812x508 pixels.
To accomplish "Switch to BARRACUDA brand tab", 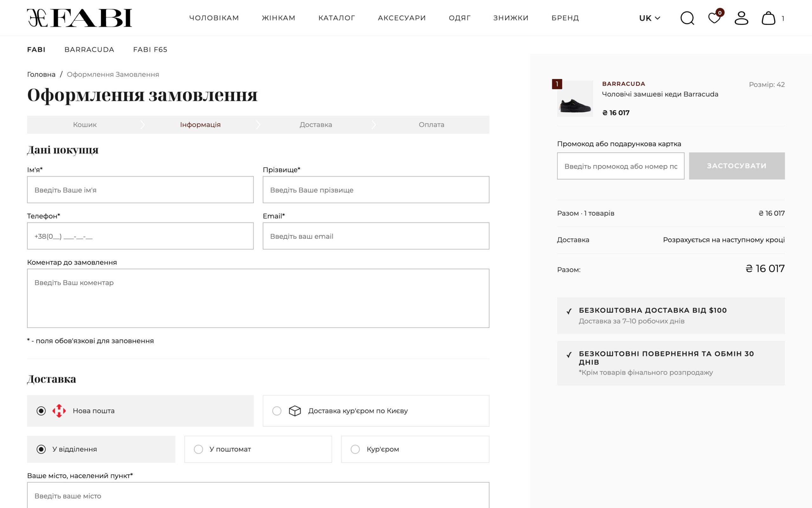I will tap(89, 50).
